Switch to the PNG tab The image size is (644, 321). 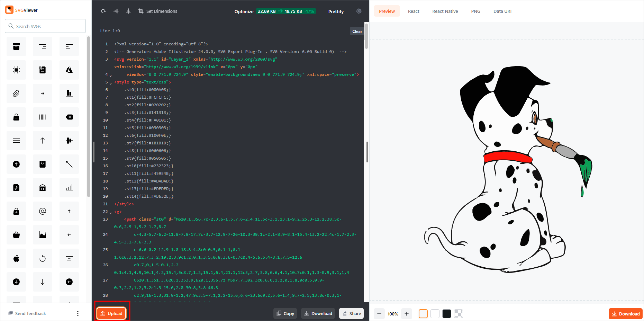click(475, 11)
